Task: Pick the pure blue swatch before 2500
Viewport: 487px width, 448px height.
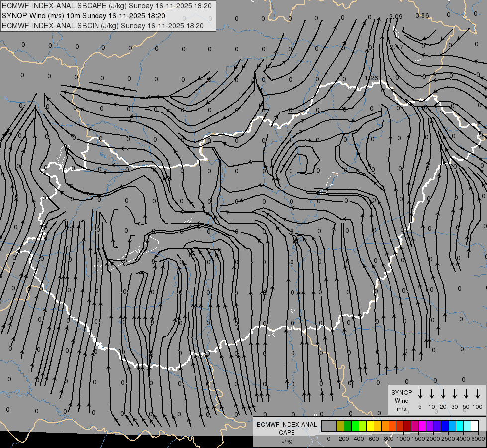Action: 444,426
